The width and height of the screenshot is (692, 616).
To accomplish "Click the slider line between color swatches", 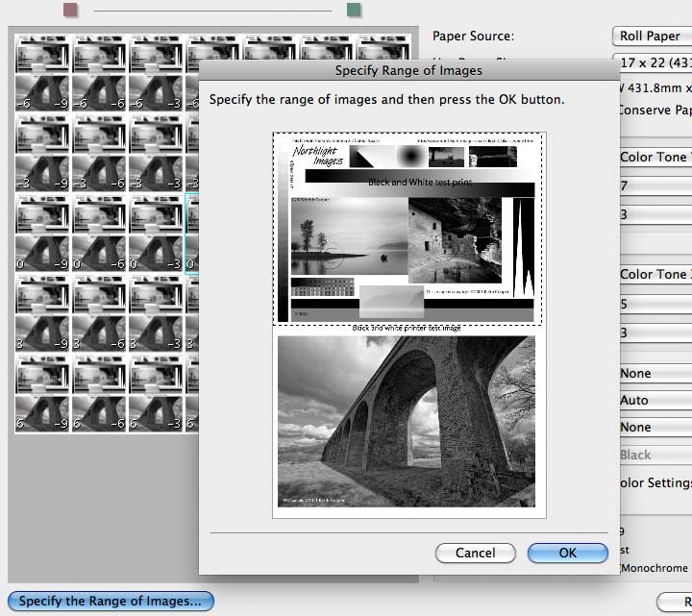I will [x=212, y=11].
